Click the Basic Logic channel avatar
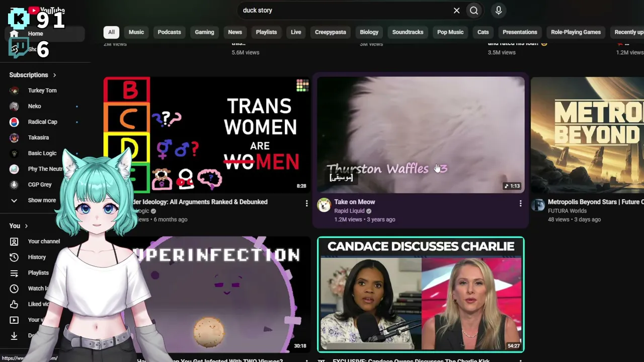Image resolution: width=644 pixels, height=362 pixels. point(14,153)
